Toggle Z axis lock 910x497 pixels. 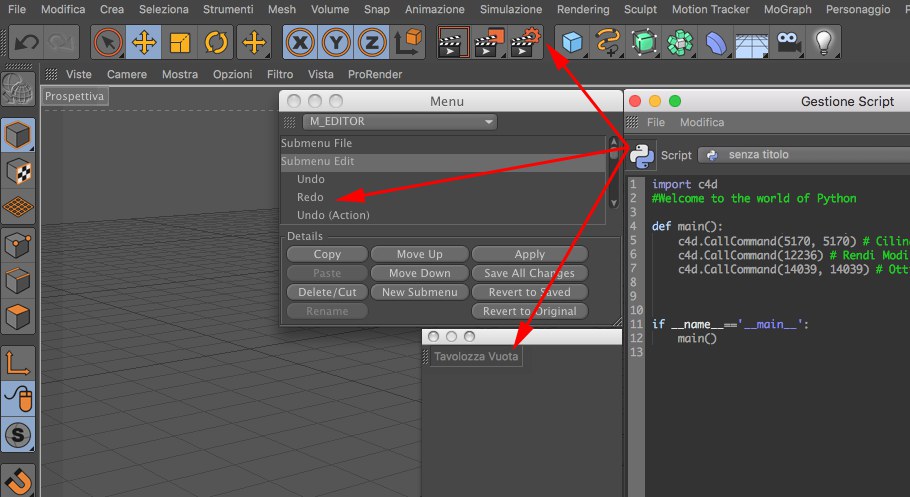pos(372,42)
